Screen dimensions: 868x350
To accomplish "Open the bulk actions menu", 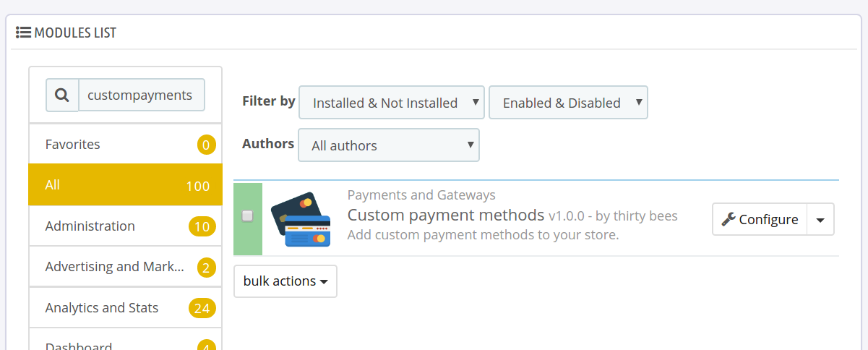I will coord(285,281).
